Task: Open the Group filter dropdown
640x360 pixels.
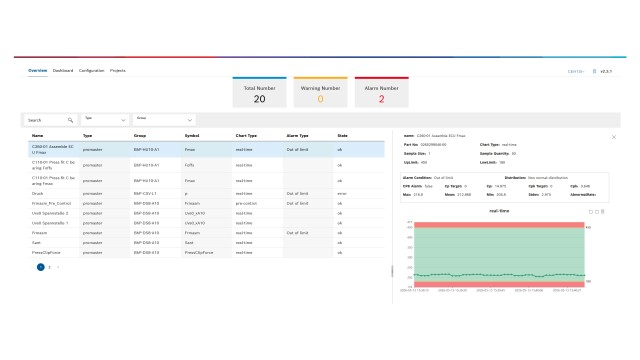Action: point(164,120)
